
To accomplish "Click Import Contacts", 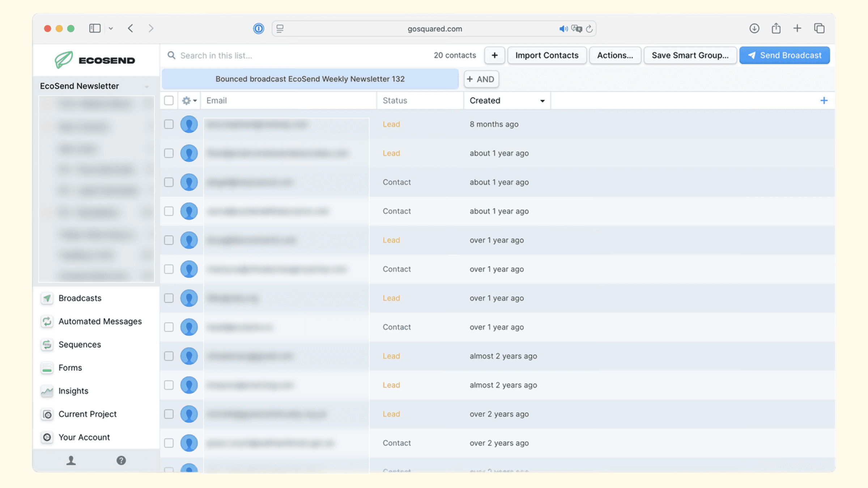I will (x=547, y=55).
